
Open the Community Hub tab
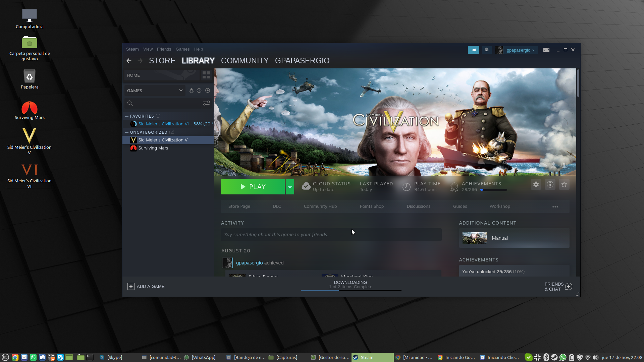(x=320, y=206)
